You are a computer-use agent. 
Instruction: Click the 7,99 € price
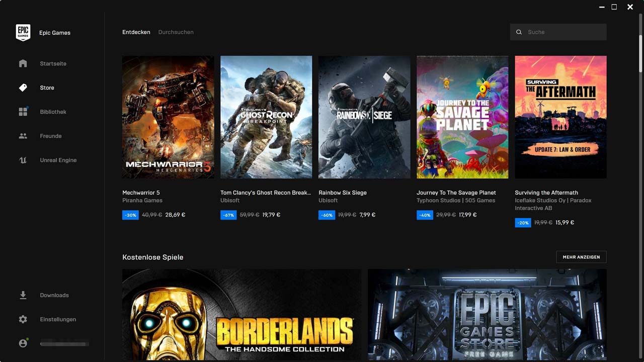point(367,215)
